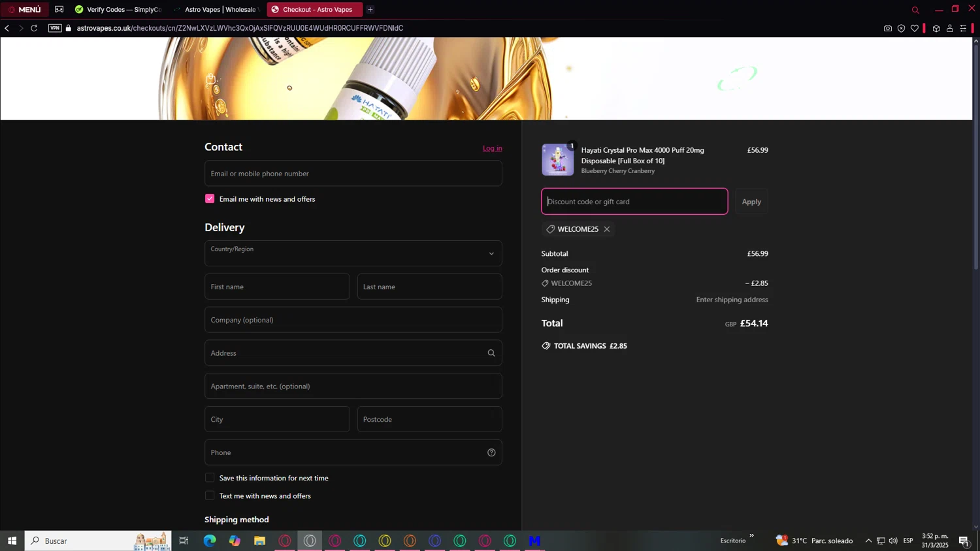Click the Buscar taskbar search box
Viewport: 980px width, 551px height.
pyautogui.click(x=98, y=541)
